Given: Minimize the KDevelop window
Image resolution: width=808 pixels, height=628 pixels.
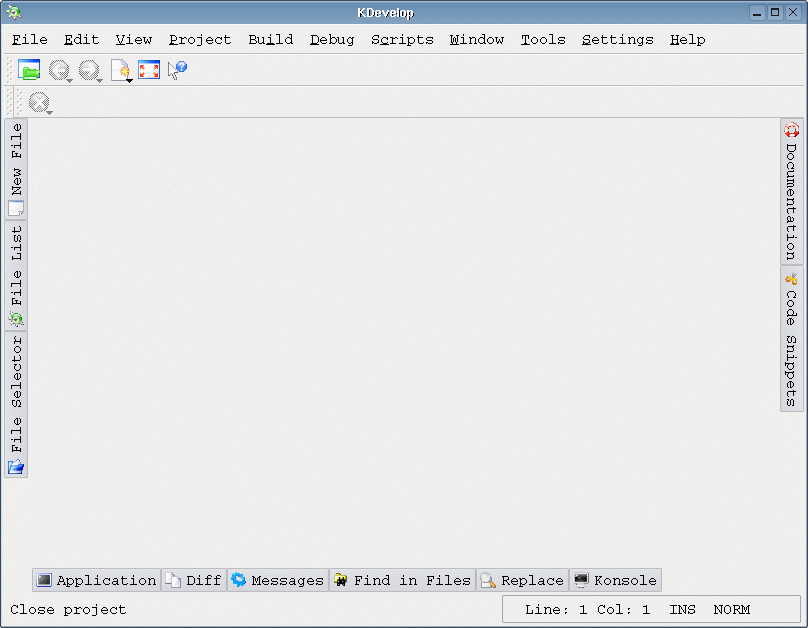Looking at the screenshot, I should tap(756, 13).
